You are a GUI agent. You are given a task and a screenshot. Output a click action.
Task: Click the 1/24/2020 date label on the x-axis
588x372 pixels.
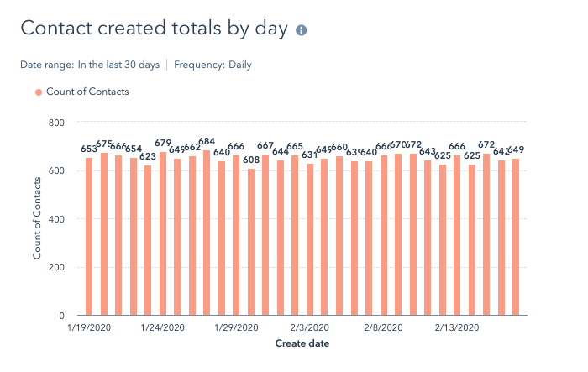[x=164, y=327]
